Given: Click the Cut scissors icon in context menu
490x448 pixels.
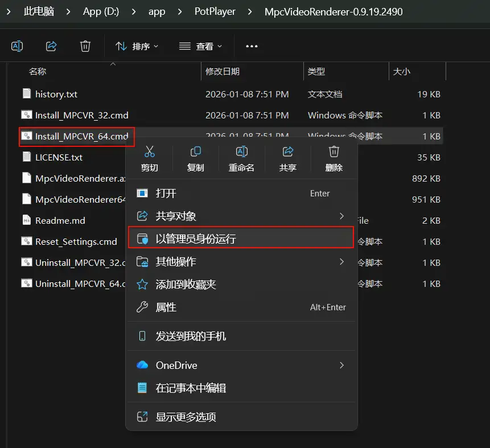Looking at the screenshot, I should [x=149, y=152].
